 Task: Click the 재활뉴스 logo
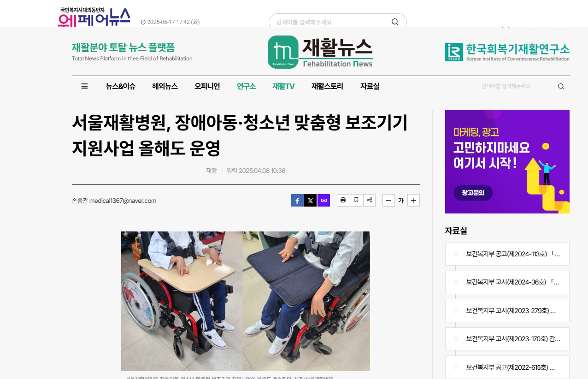coord(320,52)
